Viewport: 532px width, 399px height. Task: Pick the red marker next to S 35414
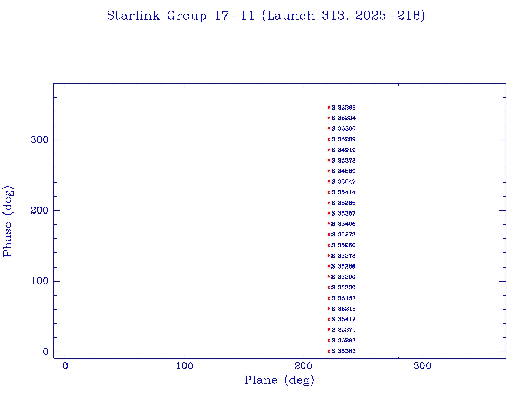click(329, 192)
